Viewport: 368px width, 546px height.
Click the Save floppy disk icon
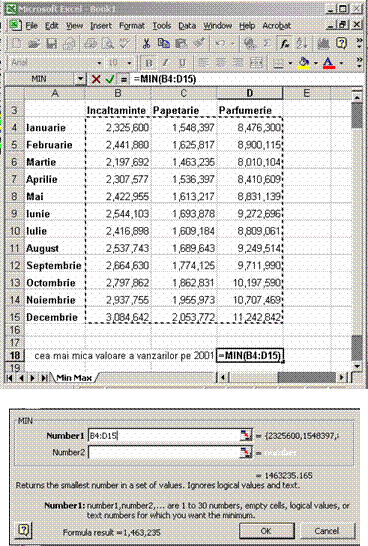(x=52, y=43)
